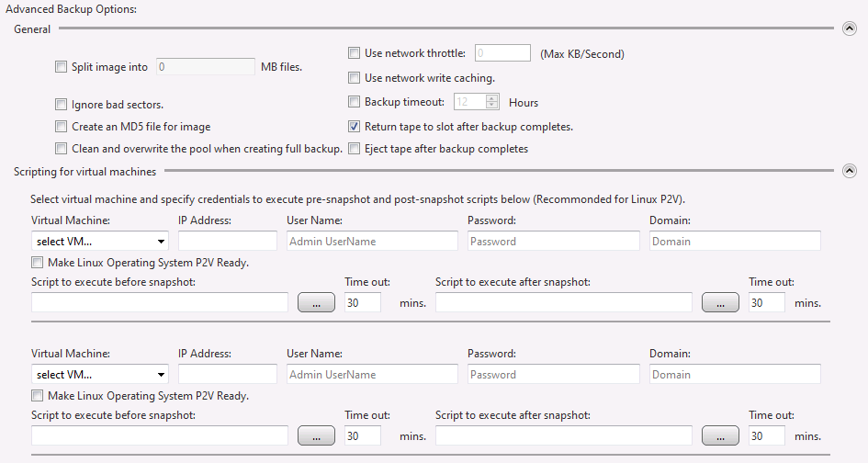Viewport: 868px width, 463px height.
Task: Check Eject tape after backup completes
Action: tap(355, 149)
